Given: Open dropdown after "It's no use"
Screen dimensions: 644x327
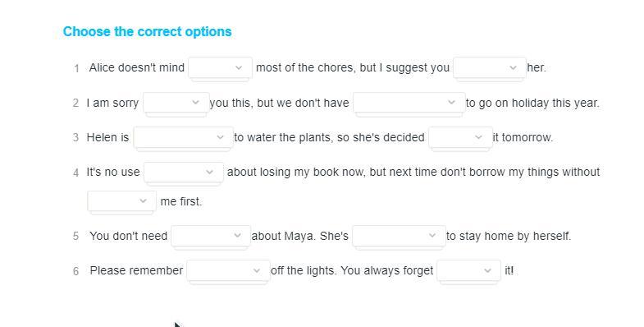Looking at the screenshot, I should click(184, 172).
